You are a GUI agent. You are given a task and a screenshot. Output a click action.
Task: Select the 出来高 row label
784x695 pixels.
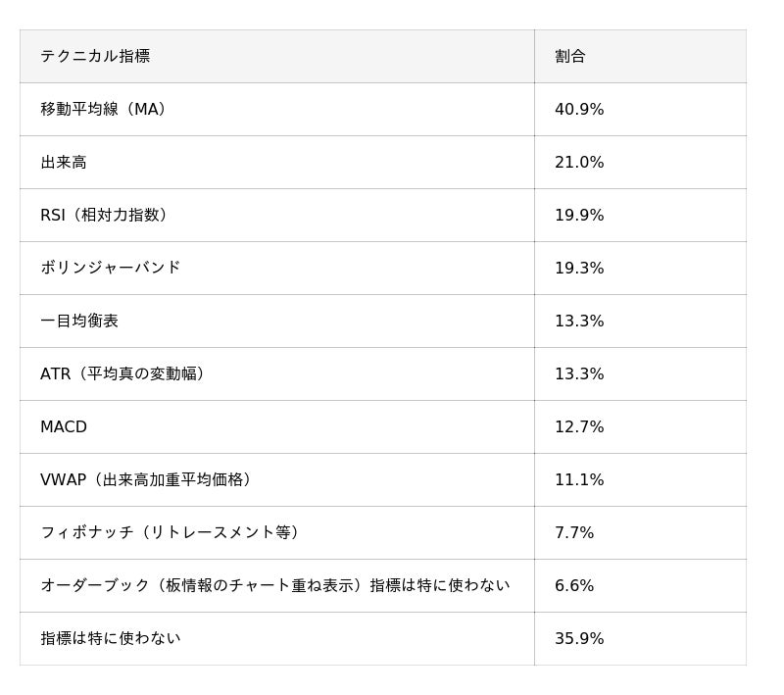tap(64, 162)
